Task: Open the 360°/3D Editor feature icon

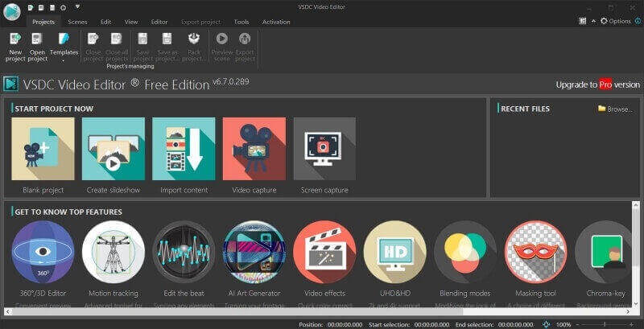Action: (43, 252)
